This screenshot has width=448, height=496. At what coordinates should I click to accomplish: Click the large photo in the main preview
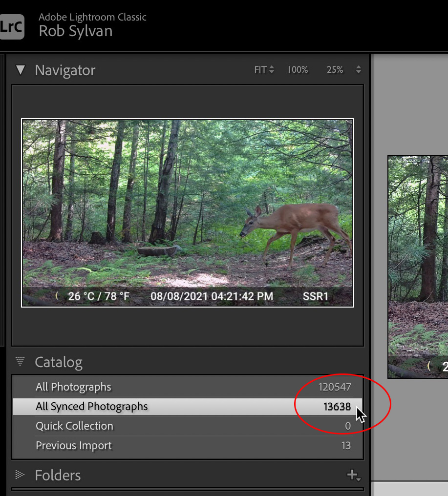pyautogui.click(x=418, y=267)
